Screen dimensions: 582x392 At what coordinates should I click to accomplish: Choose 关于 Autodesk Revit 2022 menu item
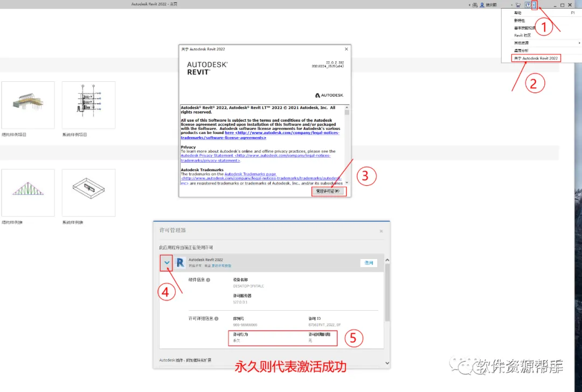click(536, 58)
